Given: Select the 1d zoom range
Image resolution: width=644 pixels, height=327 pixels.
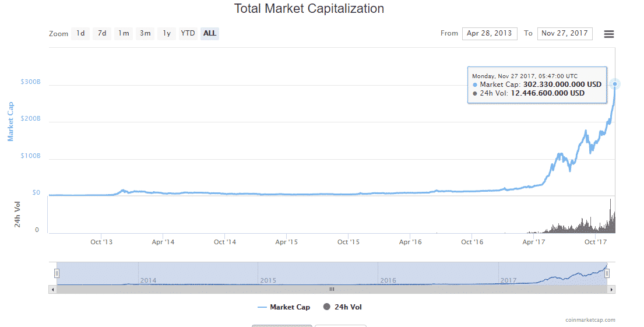Looking at the screenshot, I should pyautogui.click(x=80, y=33).
